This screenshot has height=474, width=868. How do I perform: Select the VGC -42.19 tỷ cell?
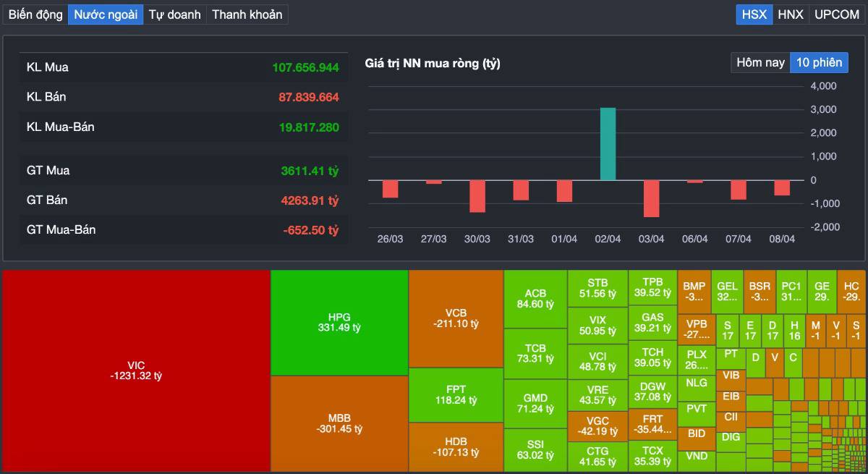pos(597,426)
